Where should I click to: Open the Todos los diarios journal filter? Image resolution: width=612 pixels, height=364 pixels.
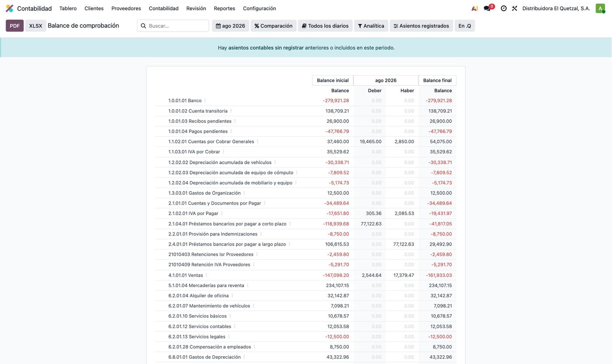click(325, 26)
